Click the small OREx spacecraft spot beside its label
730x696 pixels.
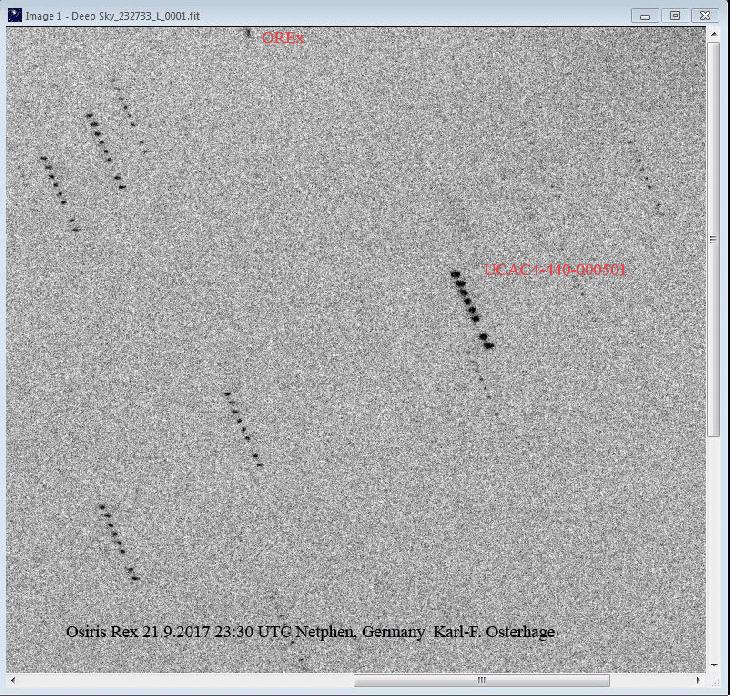point(247,33)
